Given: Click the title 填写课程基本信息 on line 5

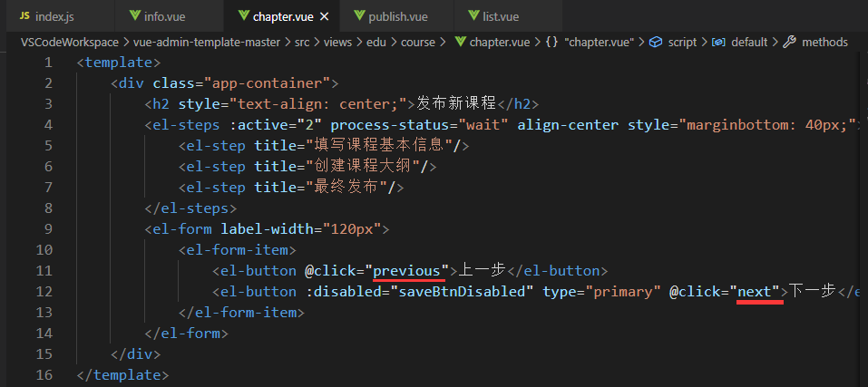Looking at the screenshot, I should 379,145.
